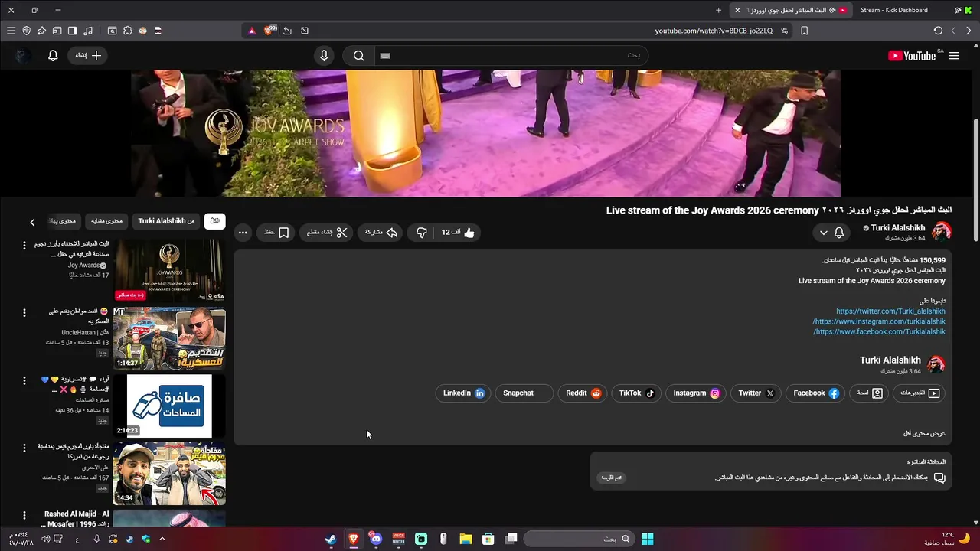Viewport: 980px width, 551px height.
Task: Open options menu for UncleHattan recommendation
Action: click(24, 313)
